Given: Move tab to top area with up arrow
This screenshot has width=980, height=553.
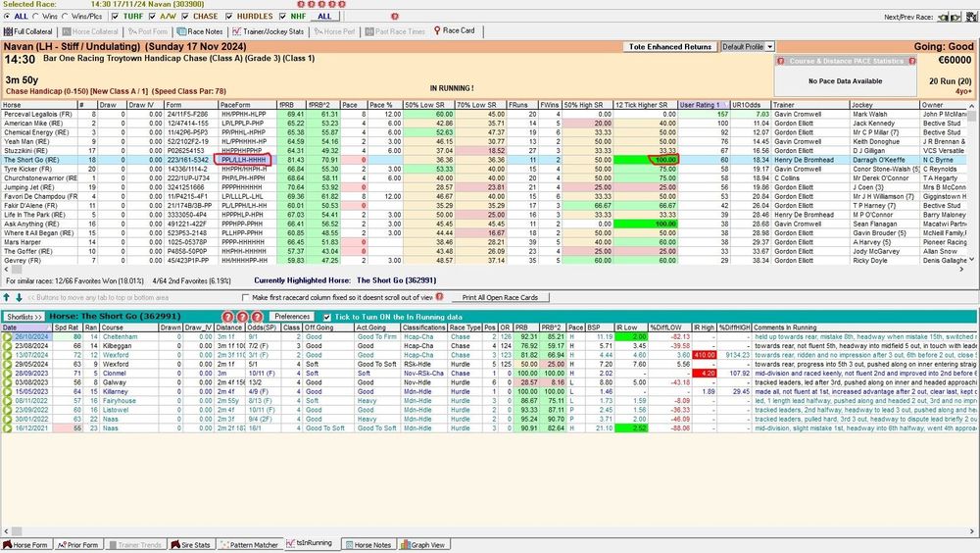Looking at the screenshot, I should coord(7,298).
